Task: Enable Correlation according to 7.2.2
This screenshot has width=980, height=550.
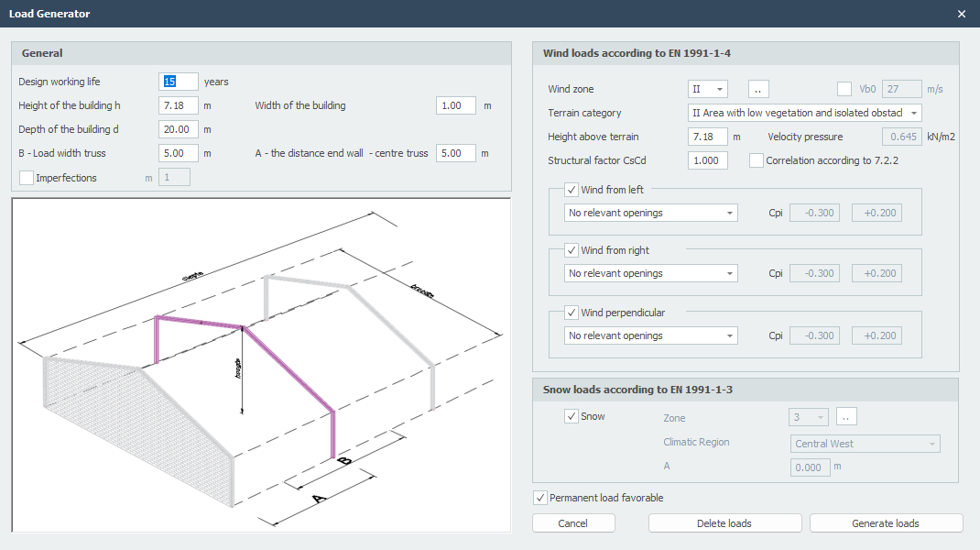Action: pyautogui.click(x=757, y=160)
